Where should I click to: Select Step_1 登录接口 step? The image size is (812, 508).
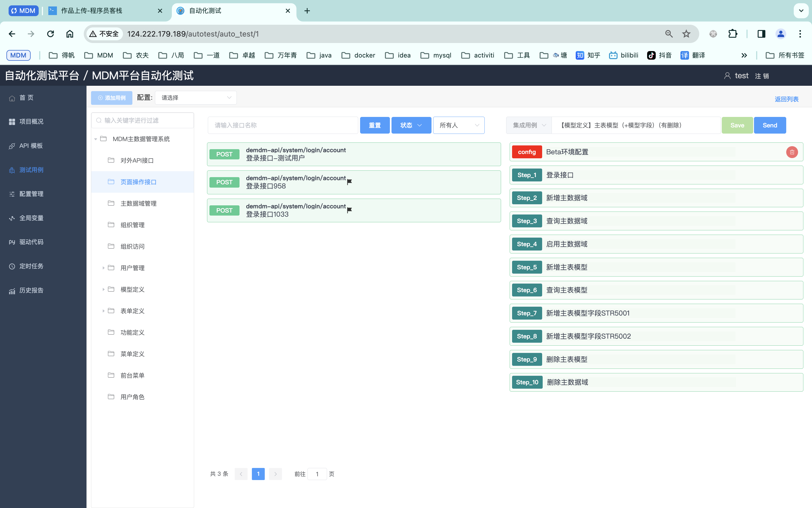click(x=656, y=175)
